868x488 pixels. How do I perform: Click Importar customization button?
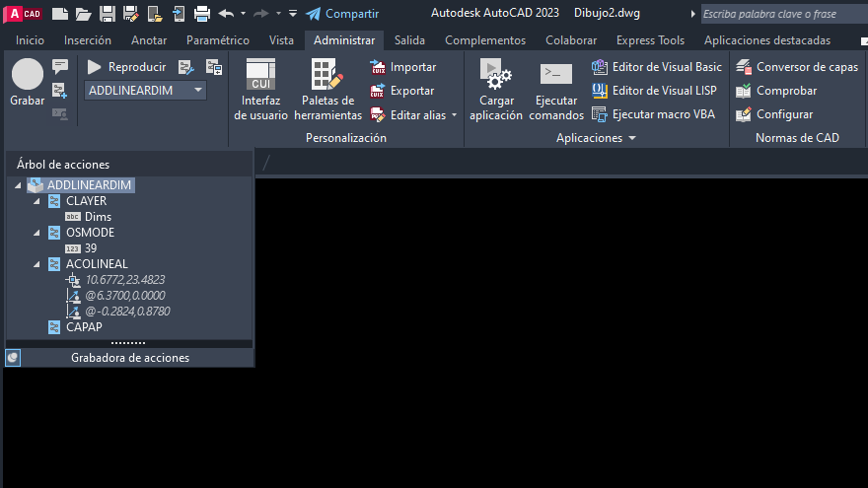pos(403,67)
